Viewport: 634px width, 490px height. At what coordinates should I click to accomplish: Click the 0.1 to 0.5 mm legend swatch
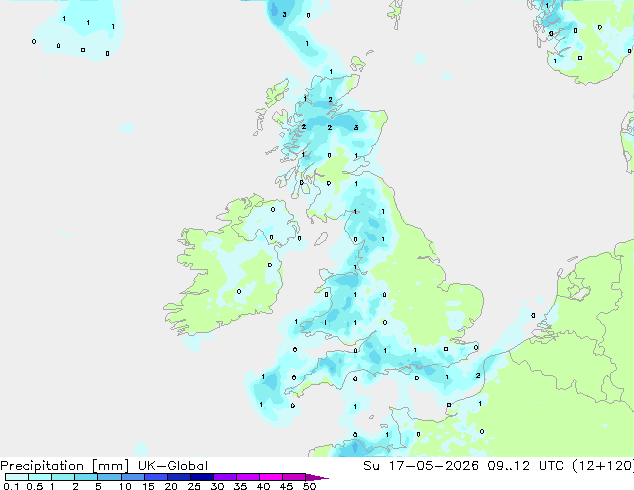point(17,477)
